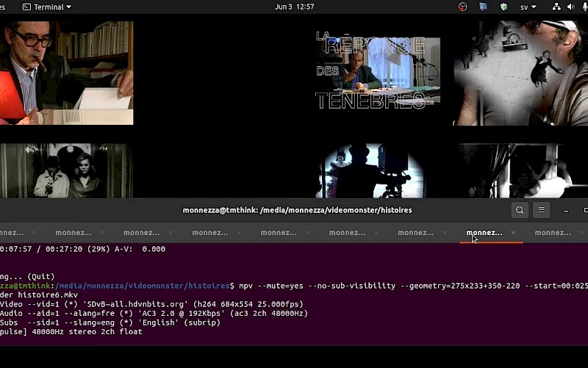Focus the black-and-white video of a couple

66,170
